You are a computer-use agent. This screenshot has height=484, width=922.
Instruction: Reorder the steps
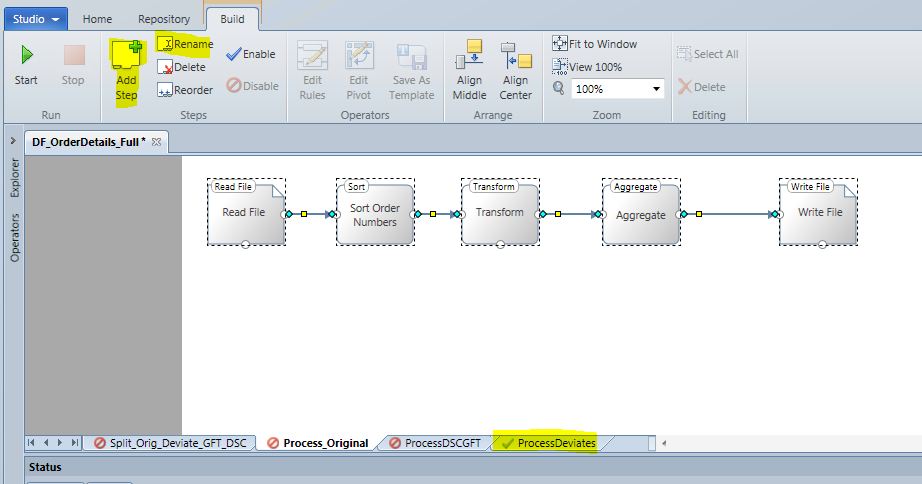click(185, 90)
